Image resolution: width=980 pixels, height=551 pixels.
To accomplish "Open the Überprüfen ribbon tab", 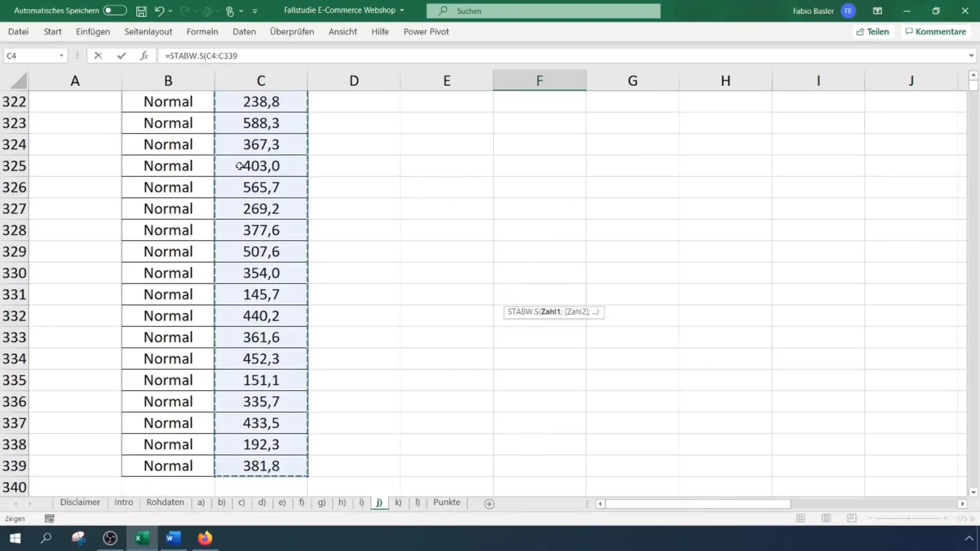I will tap(292, 32).
